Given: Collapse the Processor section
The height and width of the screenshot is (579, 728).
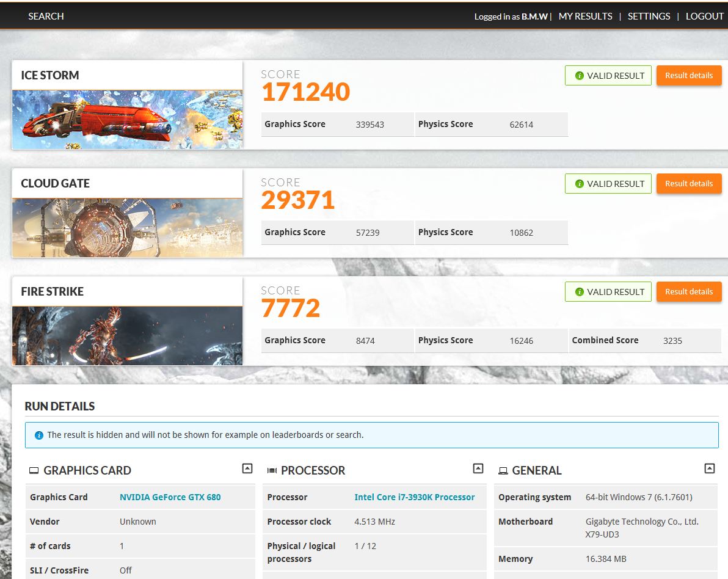Looking at the screenshot, I should pyautogui.click(x=478, y=468).
